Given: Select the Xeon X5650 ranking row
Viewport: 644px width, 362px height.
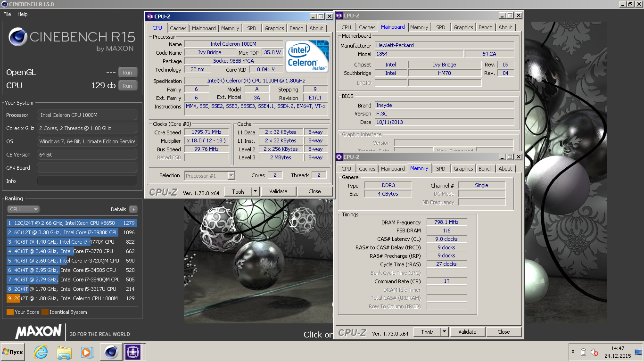Looking at the screenshot, I should pos(72,223).
